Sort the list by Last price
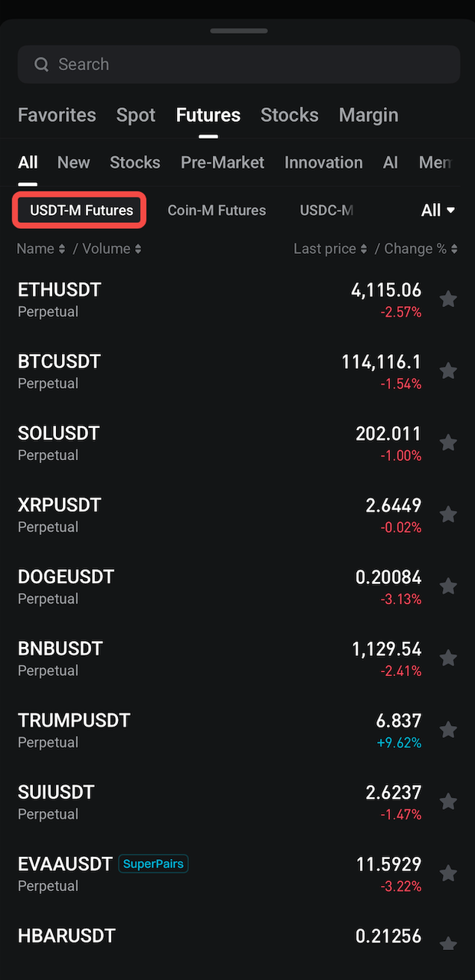The image size is (475, 980). (325, 248)
